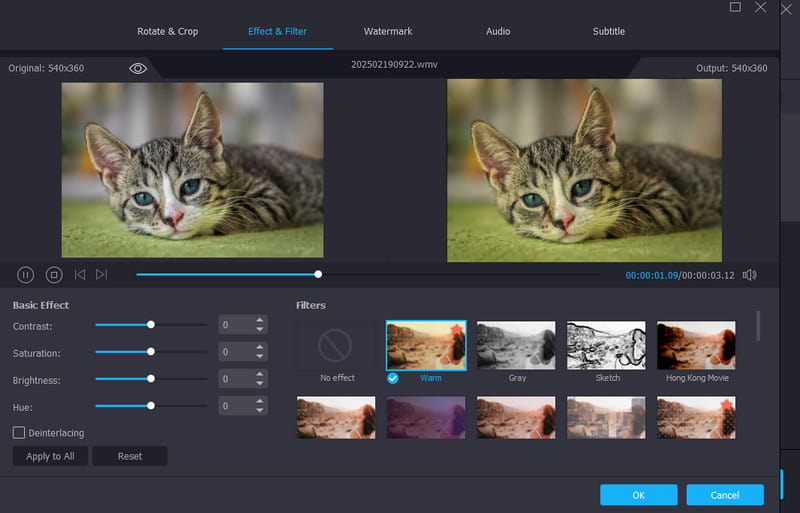The width and height of the screenshot is (800, 513).
Task: Stop the video playback
Action: [54, 275]
